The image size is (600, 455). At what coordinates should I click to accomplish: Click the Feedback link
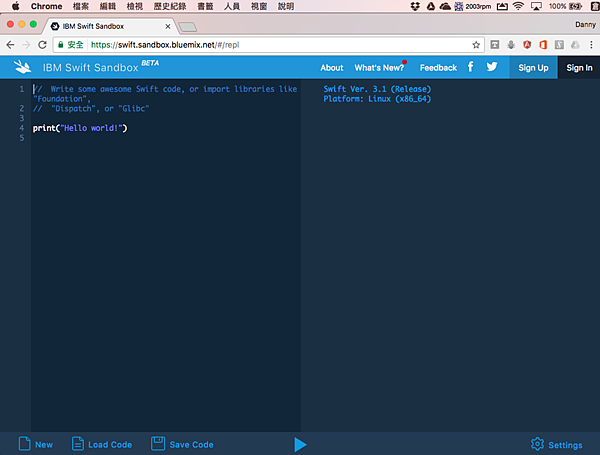tap(438, 68)
